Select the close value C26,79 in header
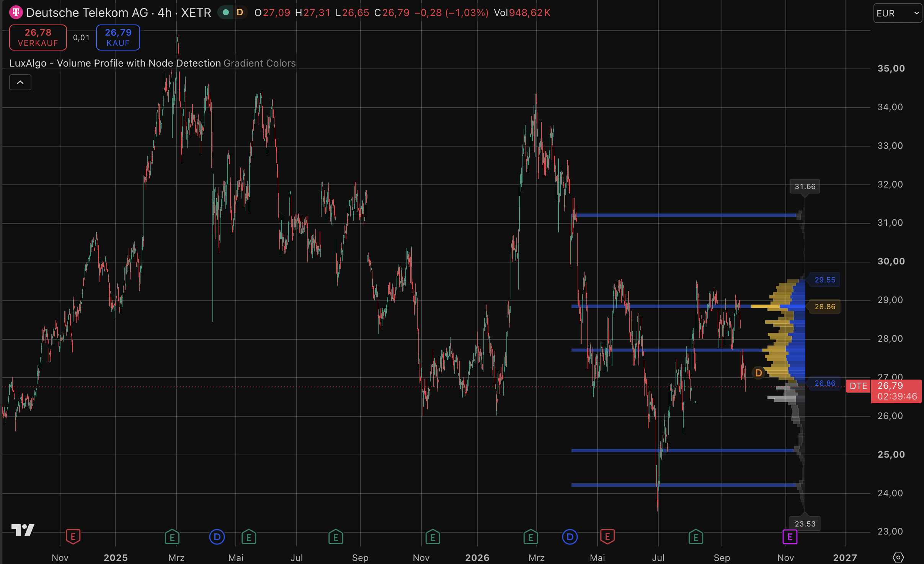924x564 pixels. click(392, 13)
